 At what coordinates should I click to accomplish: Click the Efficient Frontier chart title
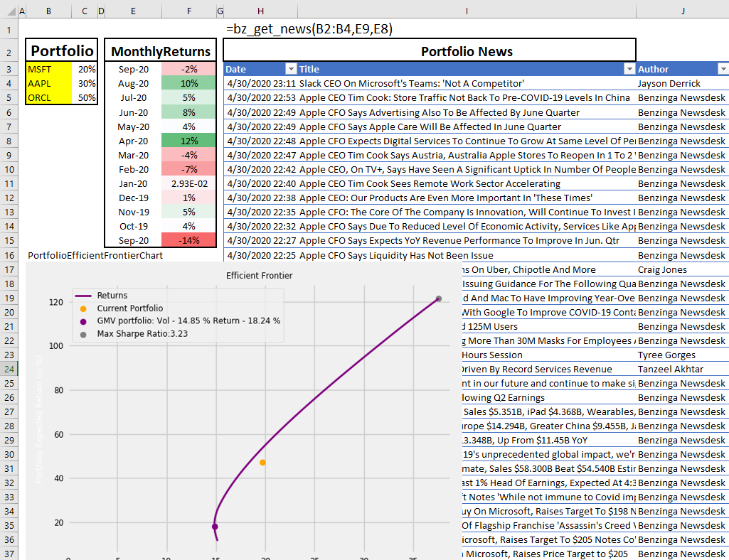tap(259, 275)
